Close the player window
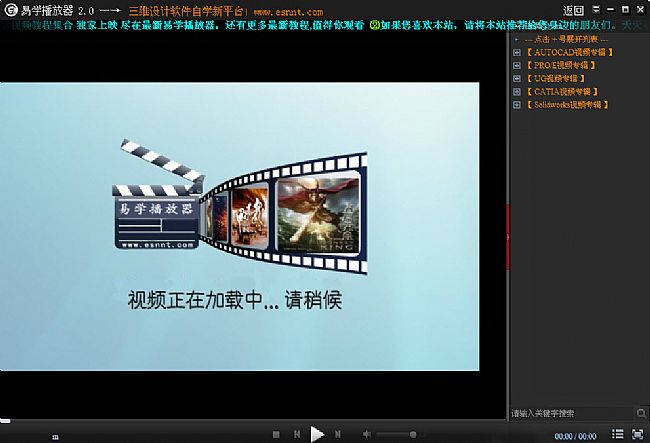Viewport: 650px width, 443px height. pos(640,9)
